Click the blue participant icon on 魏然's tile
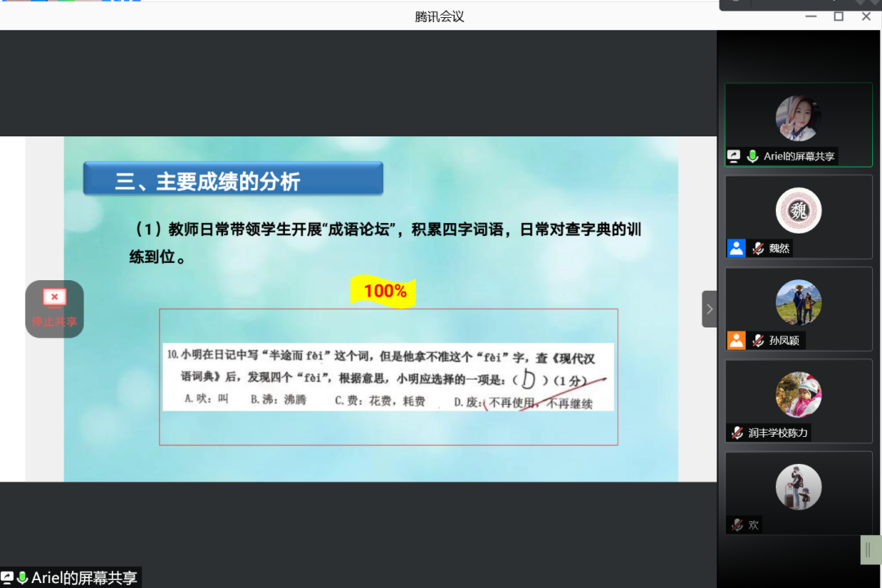Viewport: 882px width, 588px height. pos(736,247)
